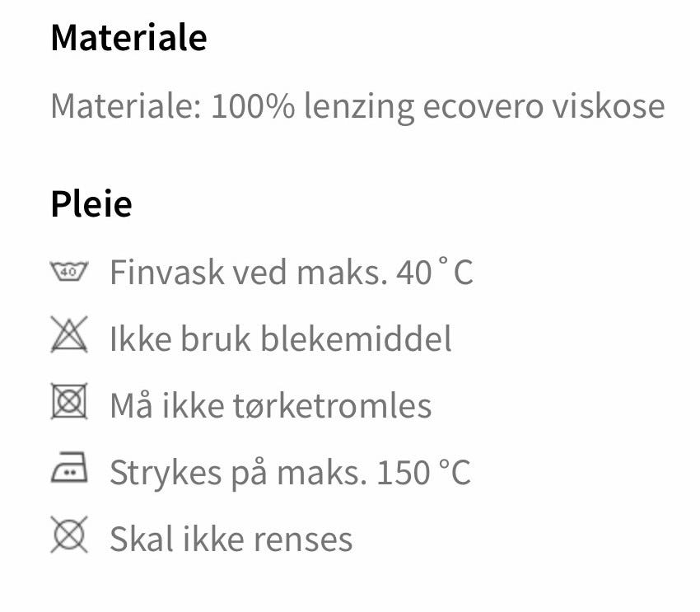Click the word 'blekemiddel'
Screen dimensions: 700x612
[x=356, y=338]
